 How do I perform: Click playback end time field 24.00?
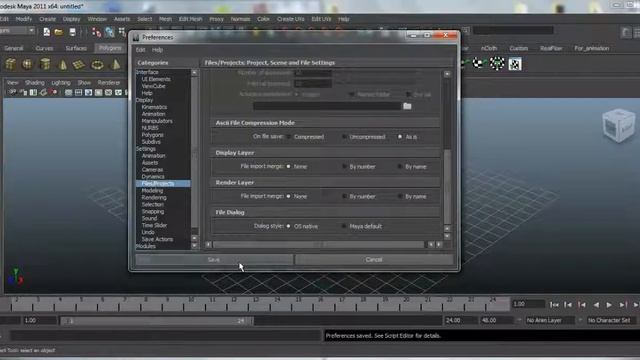[x=460, y=320]
